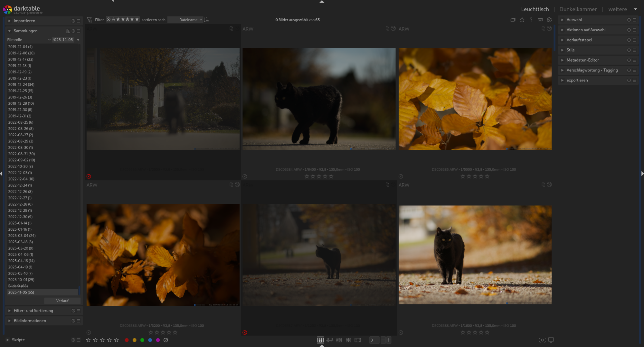
Task: Apply the red color label
Action: tap(127, 340)
